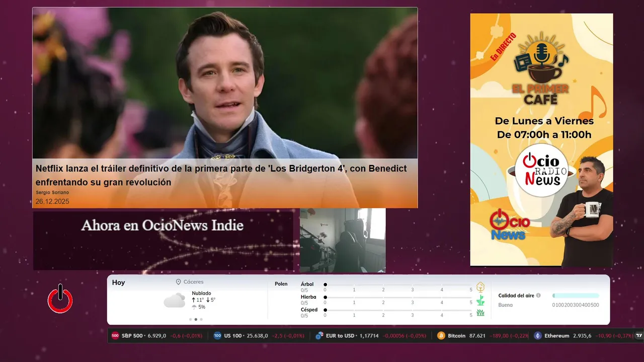Click the cloudy weather icon
Image resolution: width=644 pixels, height=362 pixels.
(174, 301)
